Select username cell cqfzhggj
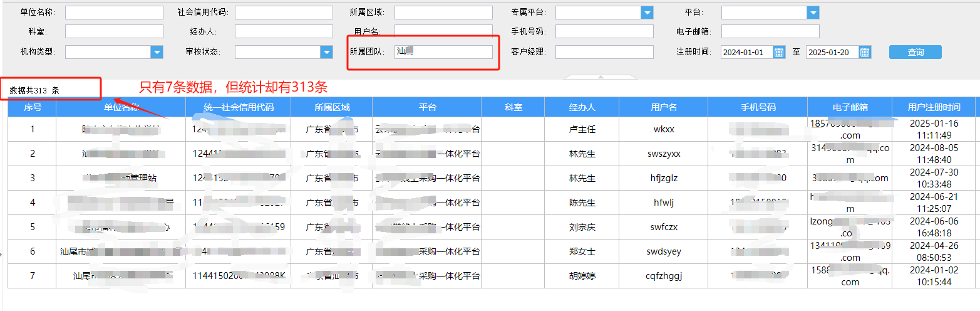Viewport: 980px width, 311px height. (x=664, y=276)
